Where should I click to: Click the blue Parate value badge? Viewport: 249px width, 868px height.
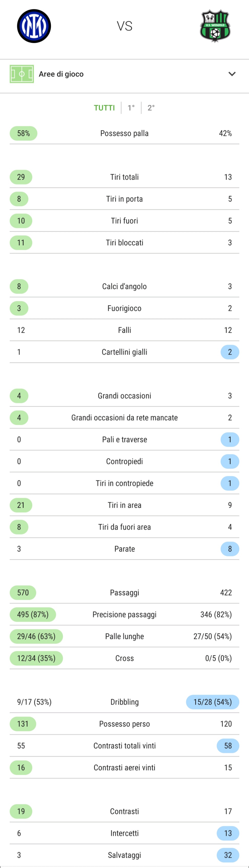(x=230, y=549)
